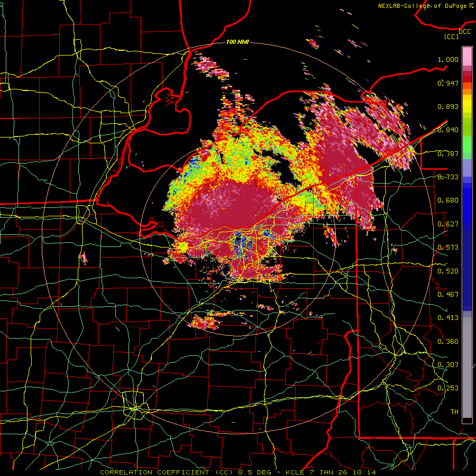Click the 100 NMI range ring label
Image resolution: width=476 pixels, height=476 pixels.
(237, 42)
